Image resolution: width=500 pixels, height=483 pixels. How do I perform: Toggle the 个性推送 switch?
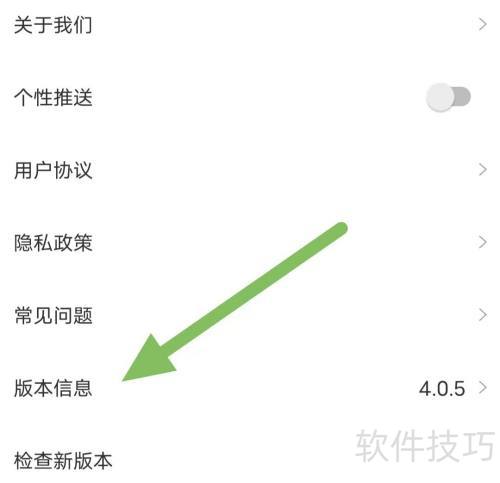(448, 97)
